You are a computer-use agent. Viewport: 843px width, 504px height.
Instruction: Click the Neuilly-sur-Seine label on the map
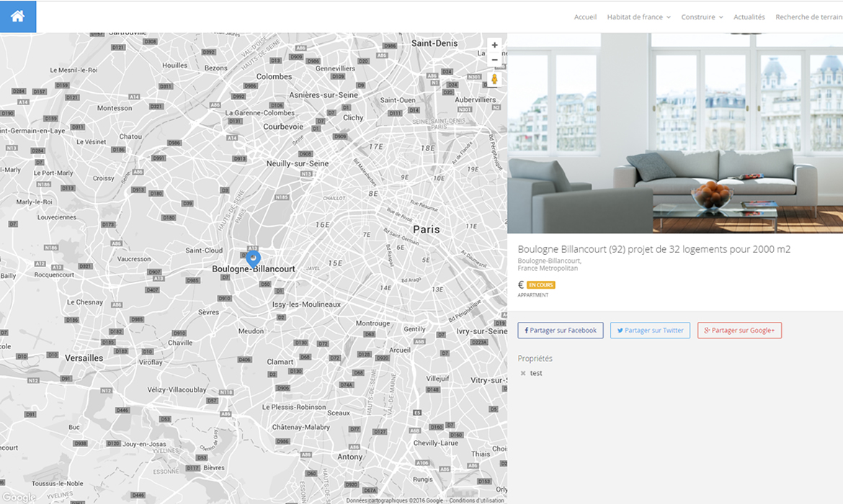(x=298, y=163)
